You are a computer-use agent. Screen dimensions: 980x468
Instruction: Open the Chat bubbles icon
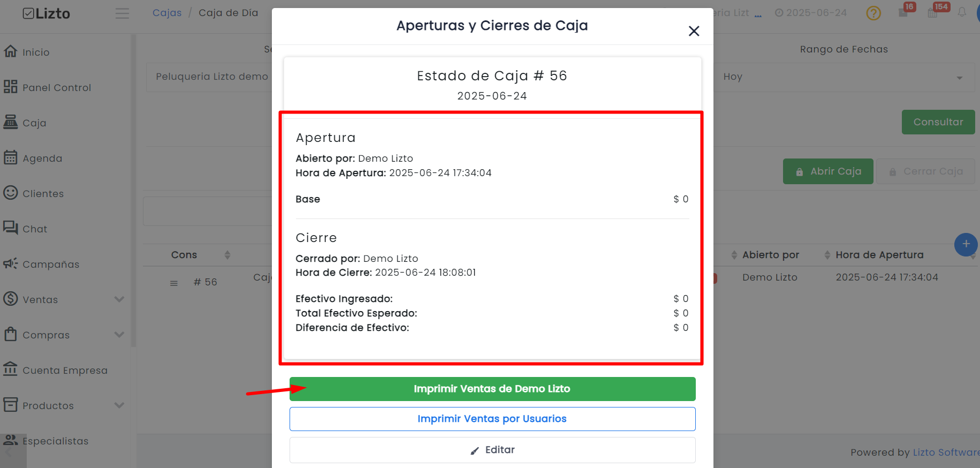tap(10, 228)
